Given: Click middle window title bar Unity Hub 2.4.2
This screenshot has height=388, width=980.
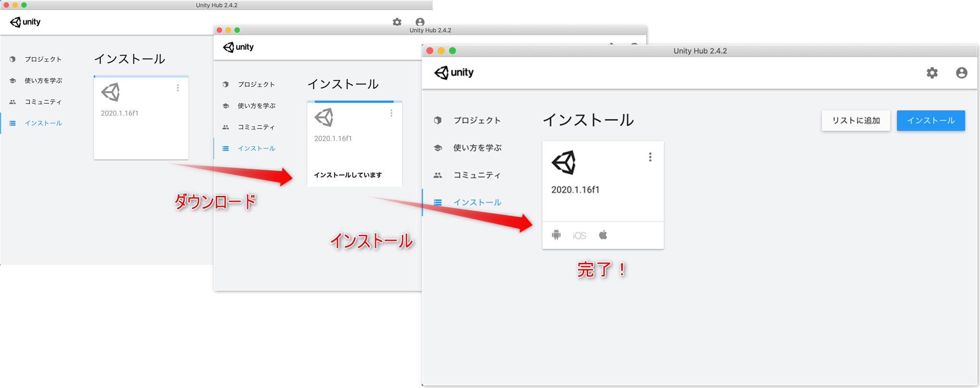Looking at the screenshot, I should pyautogui.click(x=430, y=30).
